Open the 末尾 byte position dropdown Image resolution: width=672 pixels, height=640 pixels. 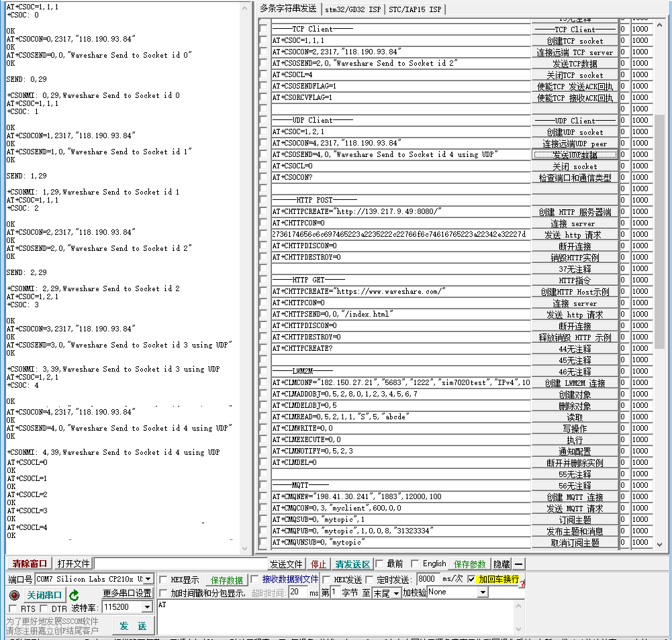coord(397,593)
